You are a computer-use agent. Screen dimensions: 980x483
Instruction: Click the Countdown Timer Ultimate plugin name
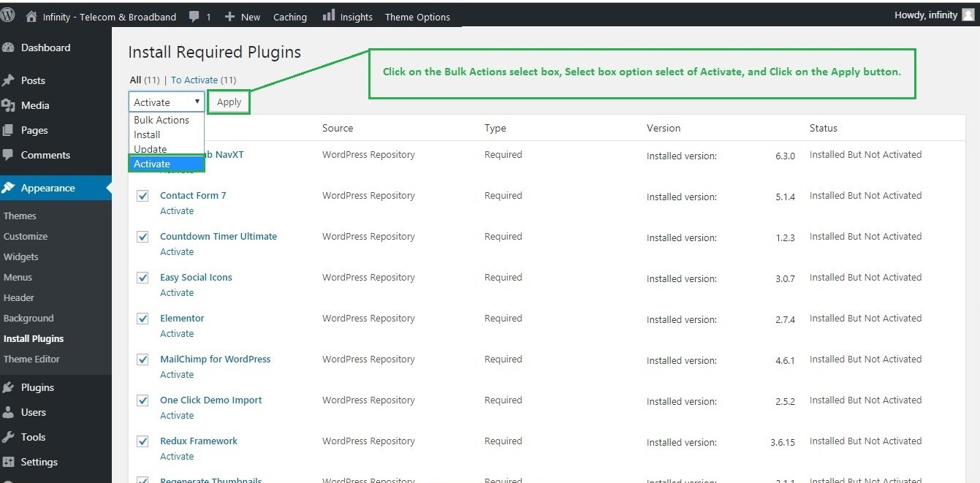click(x=219, y=237)
